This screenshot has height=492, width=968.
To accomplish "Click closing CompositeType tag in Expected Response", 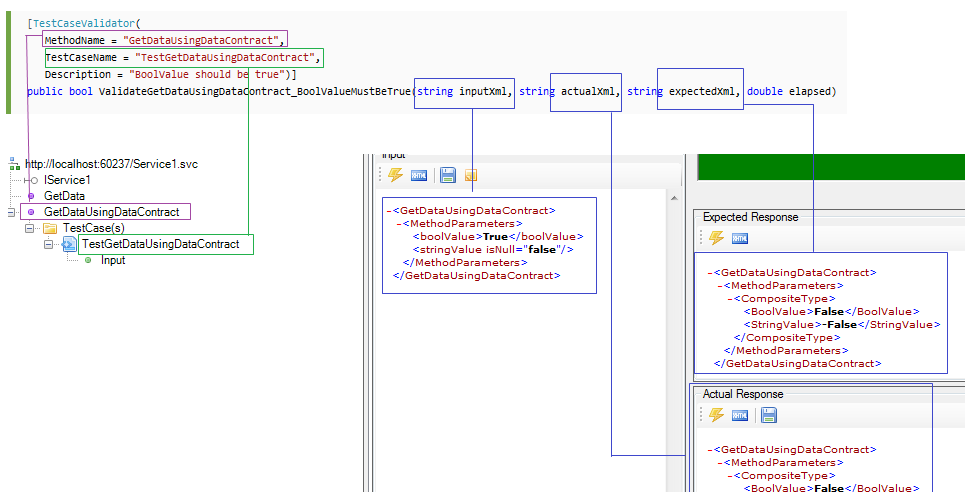I will pos(787,337).
